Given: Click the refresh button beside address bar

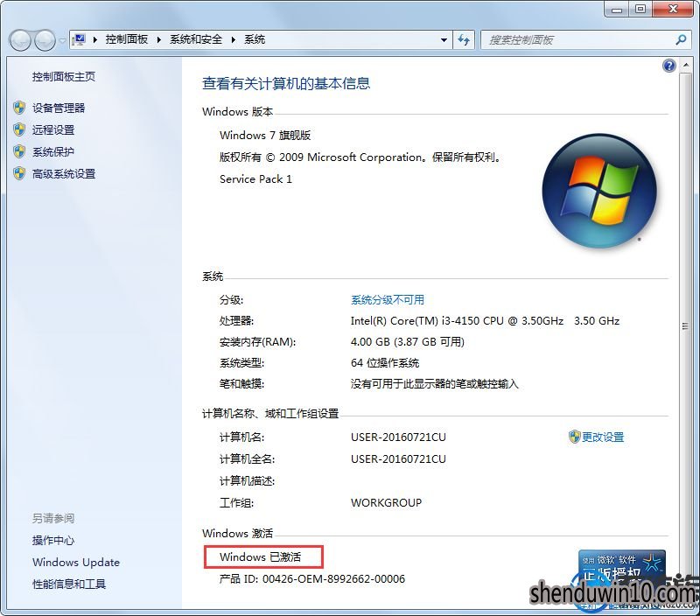Looking at the screenshot, I should [464, 39].
